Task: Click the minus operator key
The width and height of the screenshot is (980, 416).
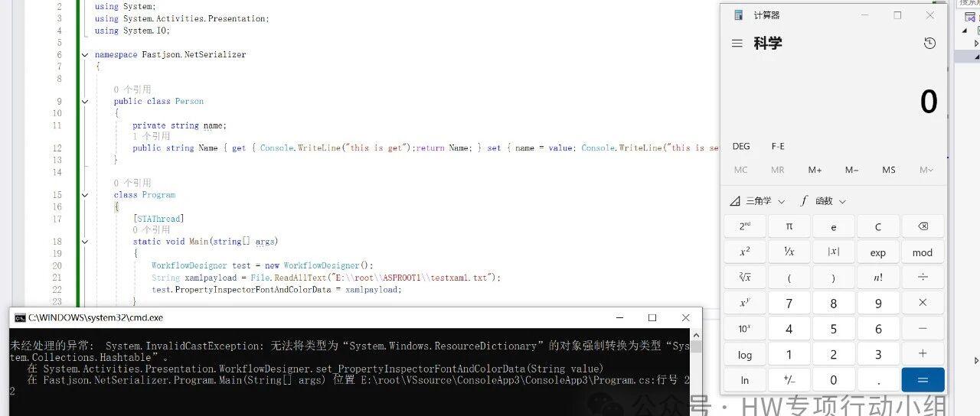Action: click(923, 329)
